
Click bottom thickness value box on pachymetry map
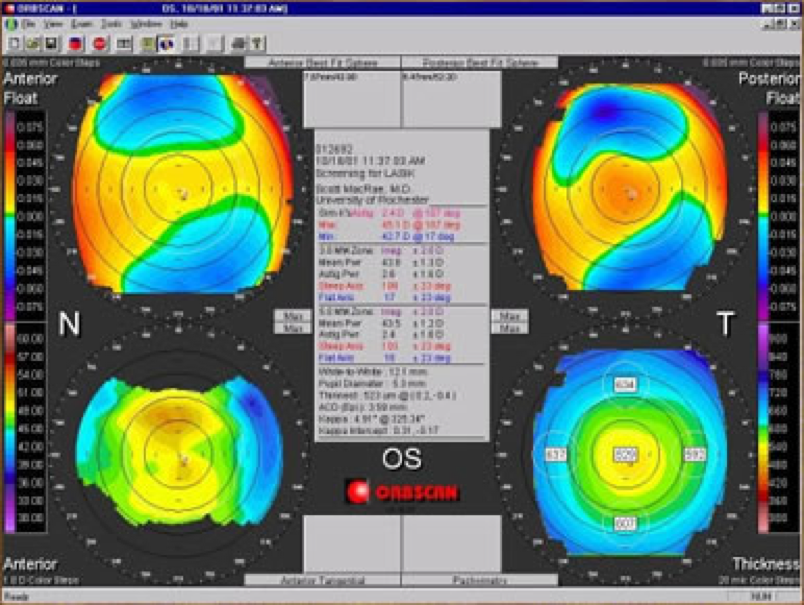[625, 523]
